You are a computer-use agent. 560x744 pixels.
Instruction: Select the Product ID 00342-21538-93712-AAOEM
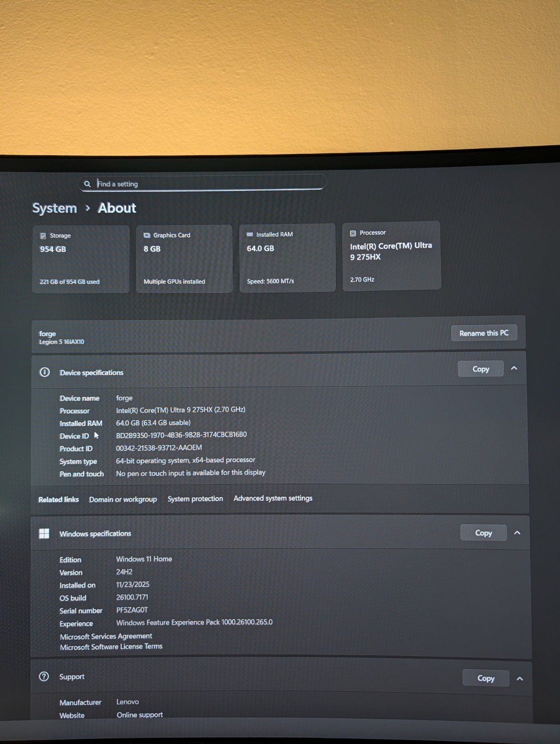(159, 448)
